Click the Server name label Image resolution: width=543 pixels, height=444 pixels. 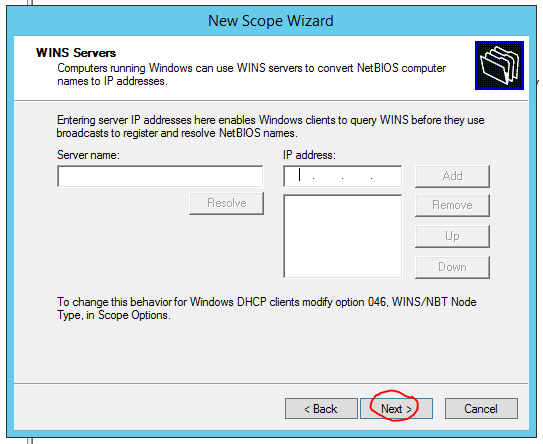pyautogui.click(x=88, y=155)
